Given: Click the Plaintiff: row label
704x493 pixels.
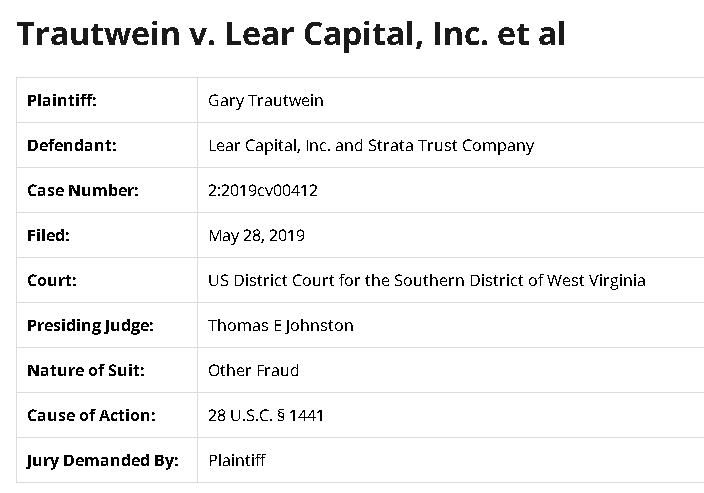Looking at the screenshot, I should click(62, 100).
